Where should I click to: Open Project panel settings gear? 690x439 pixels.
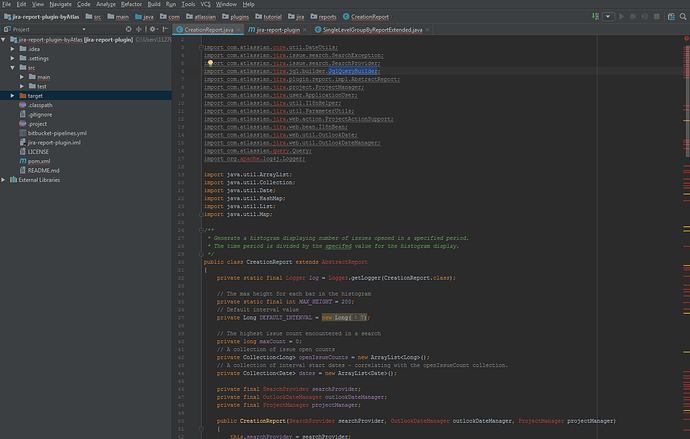[x=153, y=30]
